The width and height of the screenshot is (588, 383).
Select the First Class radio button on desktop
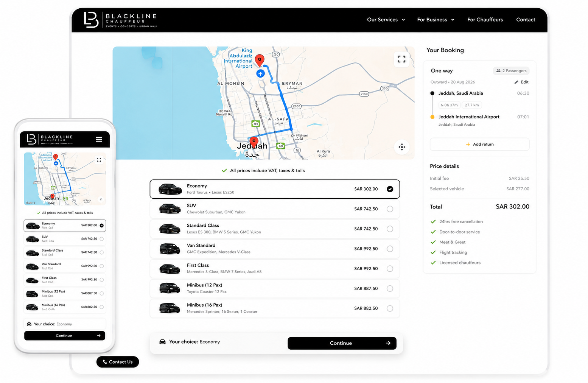point(390,268)
